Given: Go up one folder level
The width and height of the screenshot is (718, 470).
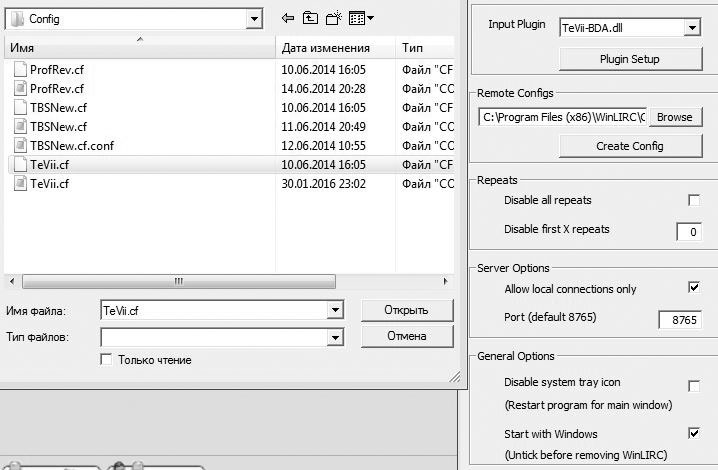Looking at the screenshot, I should (311, 18).
